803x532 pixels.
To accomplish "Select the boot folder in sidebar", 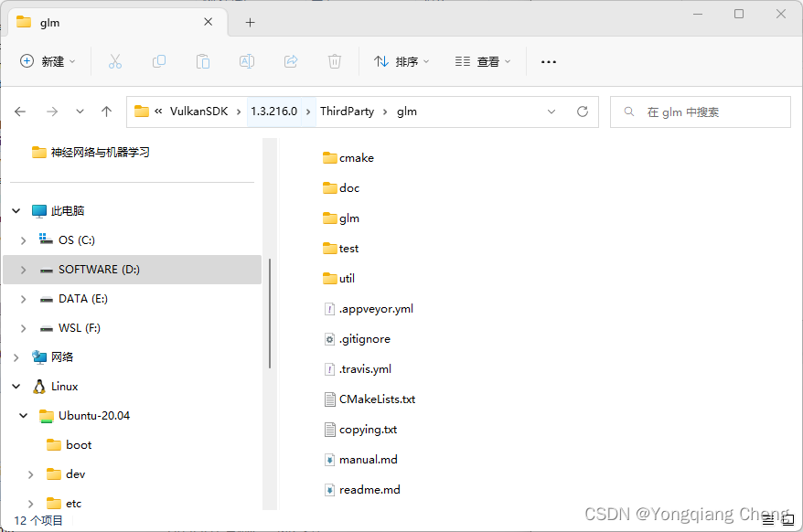I will pyautogui.click(x=70, y=445).
